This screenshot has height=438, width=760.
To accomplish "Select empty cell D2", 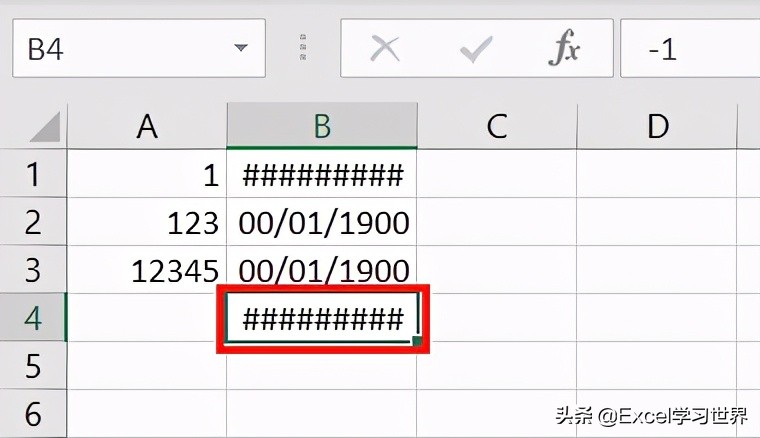I will pos(657,221).
